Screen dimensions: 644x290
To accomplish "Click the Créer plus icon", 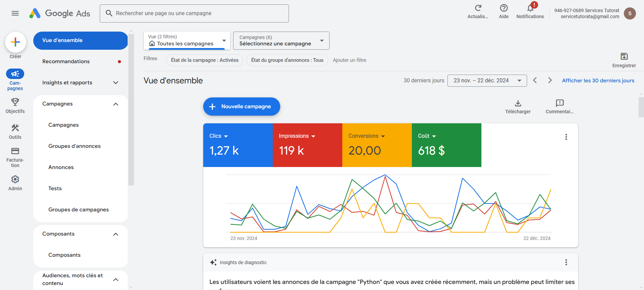I will tap(15, 42).
